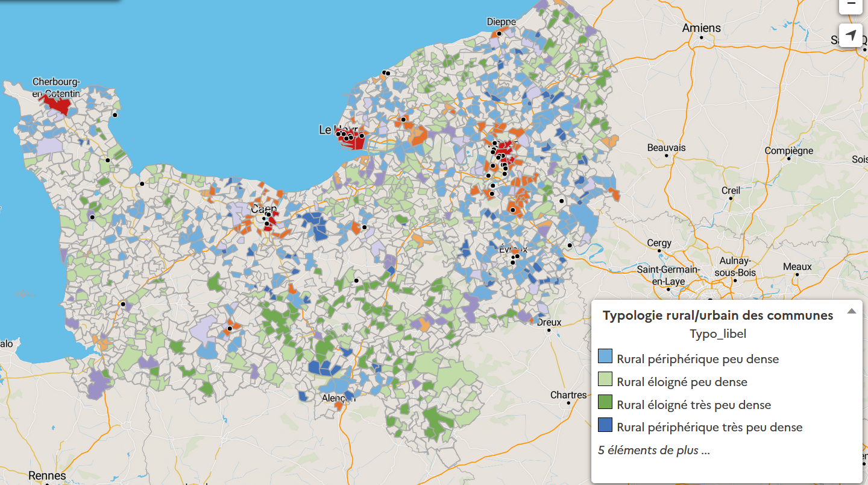Click the geolocation arrow button
The image size is (868, 485).
coord(851,36)
